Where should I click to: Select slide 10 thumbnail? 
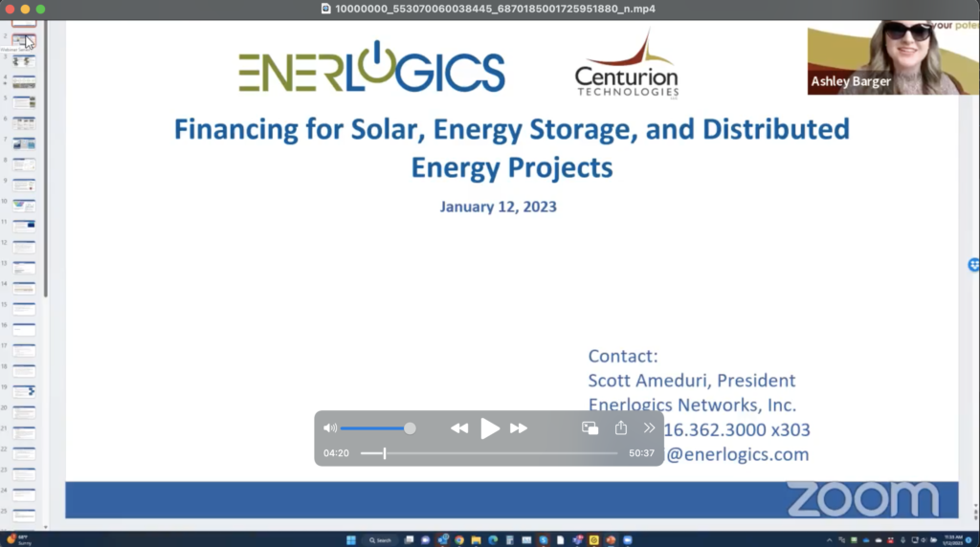24,206
